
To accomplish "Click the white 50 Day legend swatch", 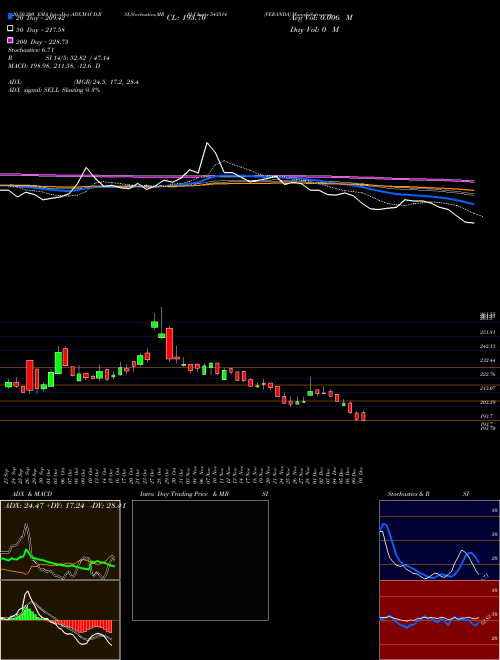I will pos(10,28).
